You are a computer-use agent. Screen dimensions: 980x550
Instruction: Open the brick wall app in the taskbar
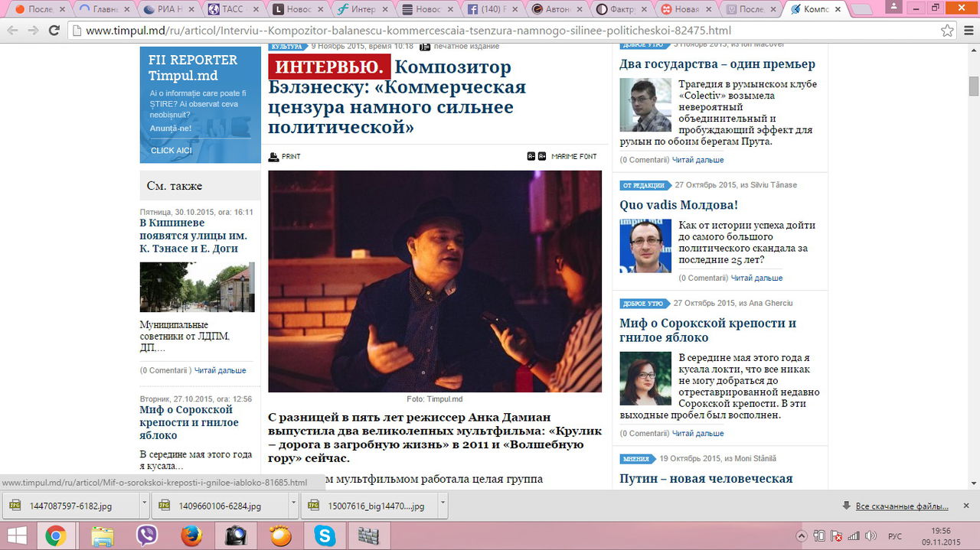(x=369, y=535)
